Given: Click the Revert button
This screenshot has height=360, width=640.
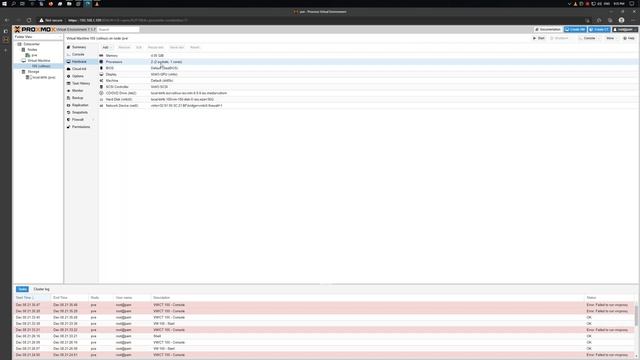Looking at the screenshot, I should coord(195,47).
